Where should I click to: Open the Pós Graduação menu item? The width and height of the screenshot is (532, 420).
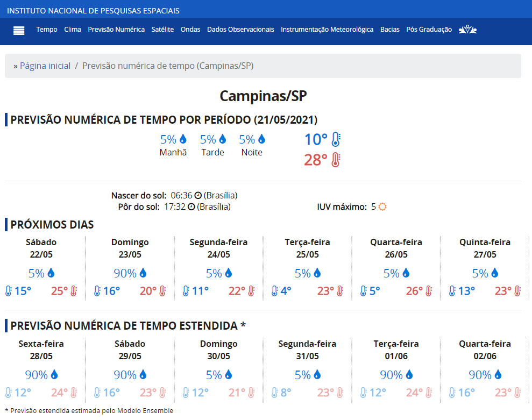coord(429,30)
